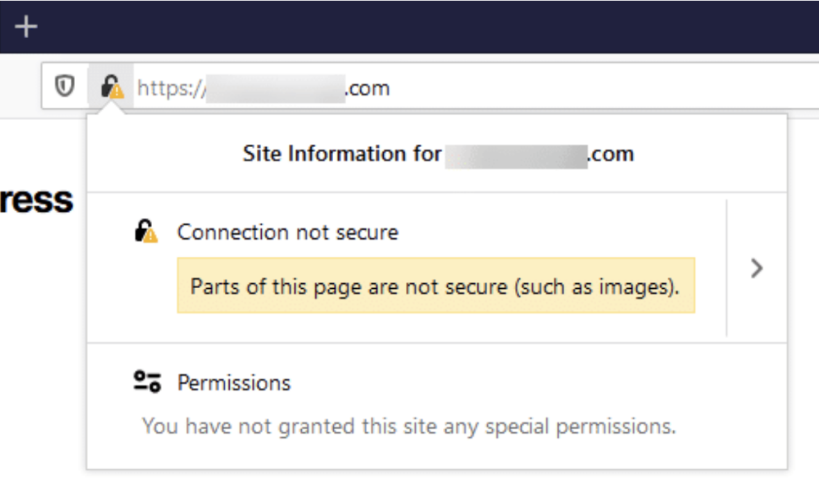Open a new tab with the plus button
The height and width of the screenshot is (504, 819).
tap(26, 27)
